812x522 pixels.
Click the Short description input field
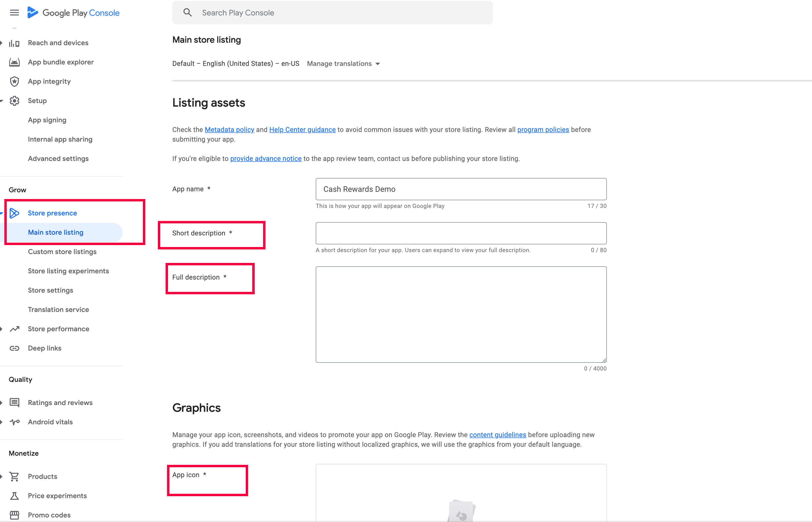[461, 233]
